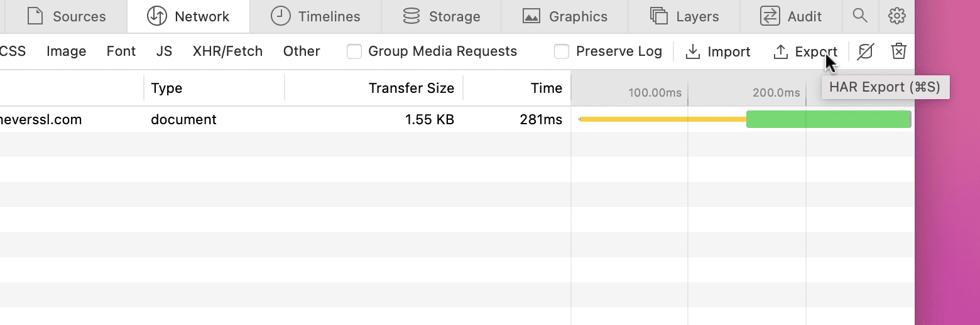Open the Timelines tab
Image resolution: width=980 pixels, height=325 pixels.
point(315,16)
